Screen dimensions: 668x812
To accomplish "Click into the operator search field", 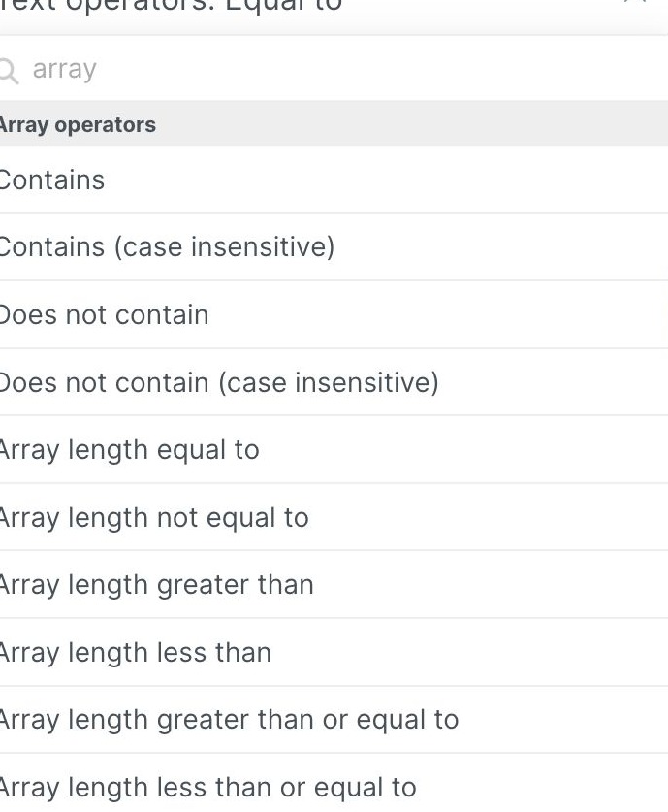I will (194, 69).
